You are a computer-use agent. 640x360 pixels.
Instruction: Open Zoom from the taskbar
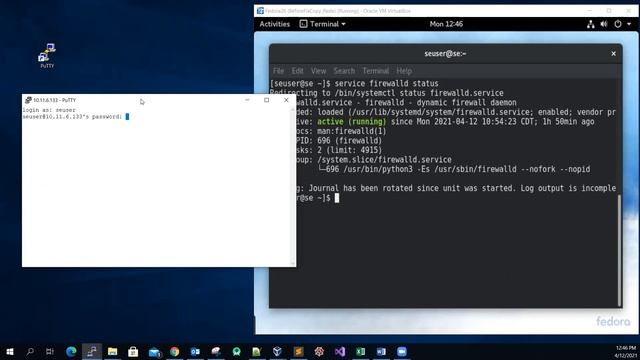(x=402, y=351)
